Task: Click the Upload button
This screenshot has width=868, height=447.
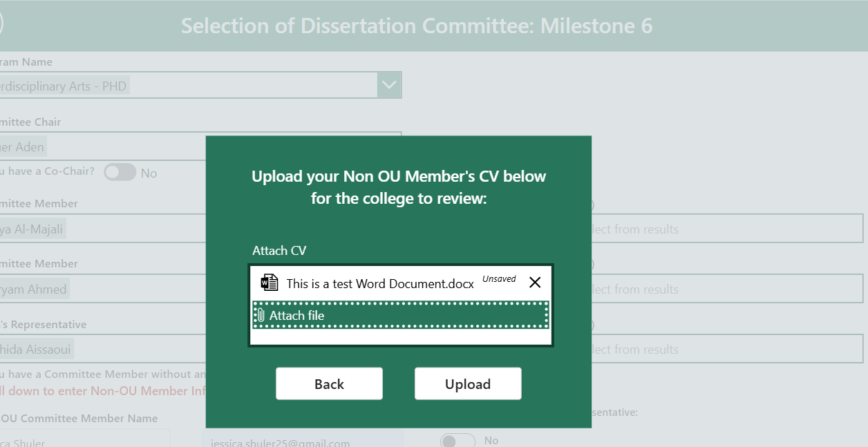Action: pyautogui.click(x=468, y=383)
